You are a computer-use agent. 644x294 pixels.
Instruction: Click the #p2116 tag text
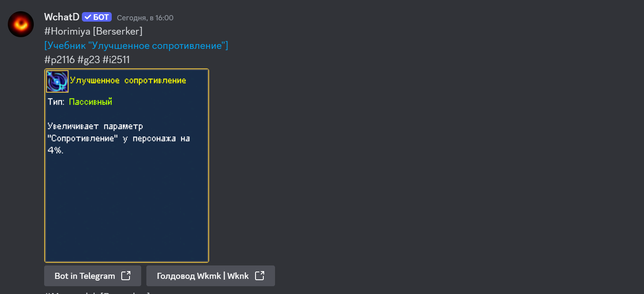click(59, 60)
